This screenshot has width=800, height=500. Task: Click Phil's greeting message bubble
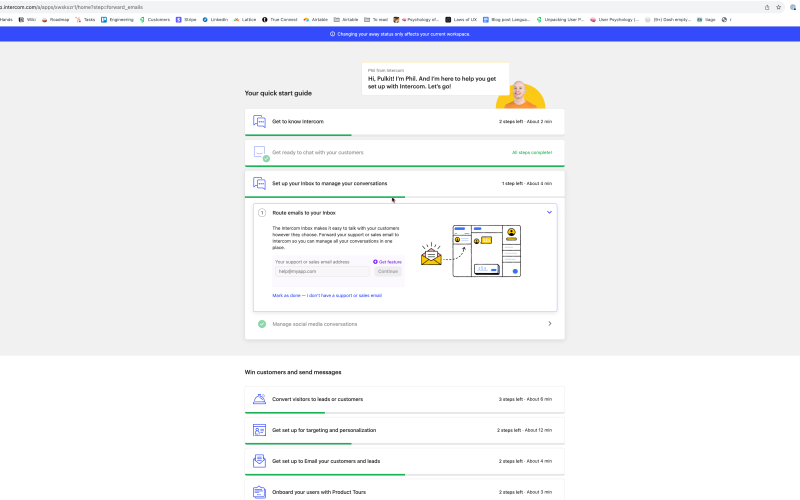click(435, 79)
